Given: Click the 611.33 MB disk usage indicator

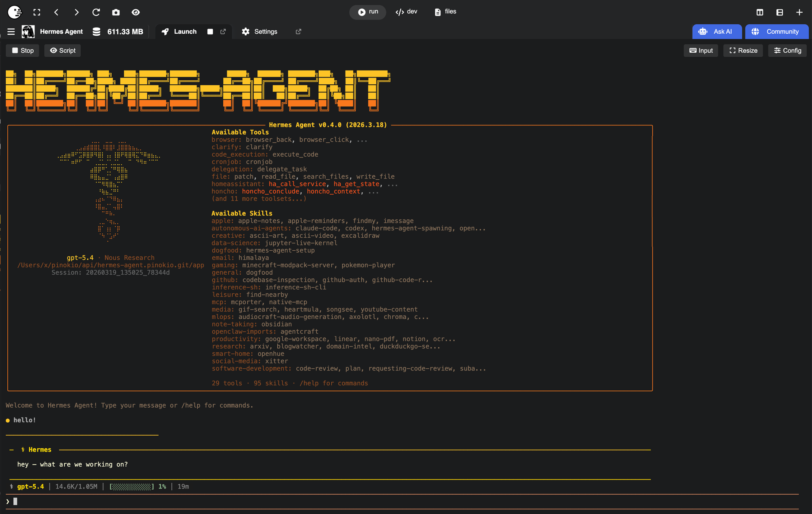Looking at the screenshot, I should point(118,32).
